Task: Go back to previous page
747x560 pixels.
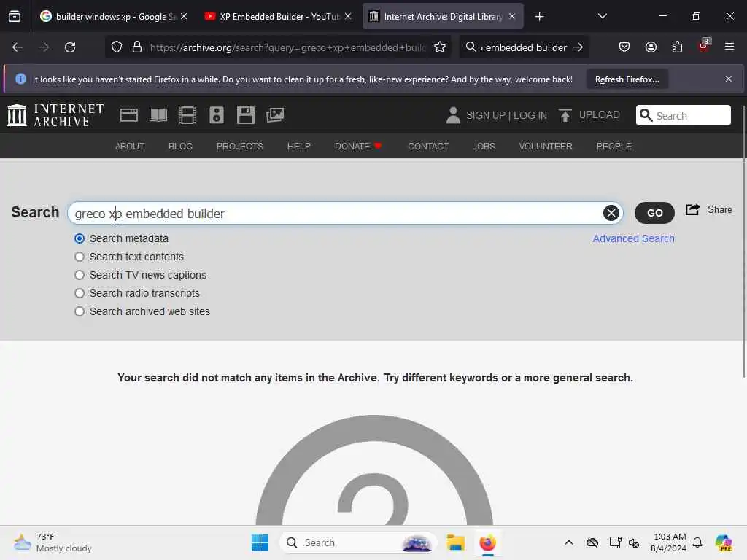Action: tap(18, 47)
